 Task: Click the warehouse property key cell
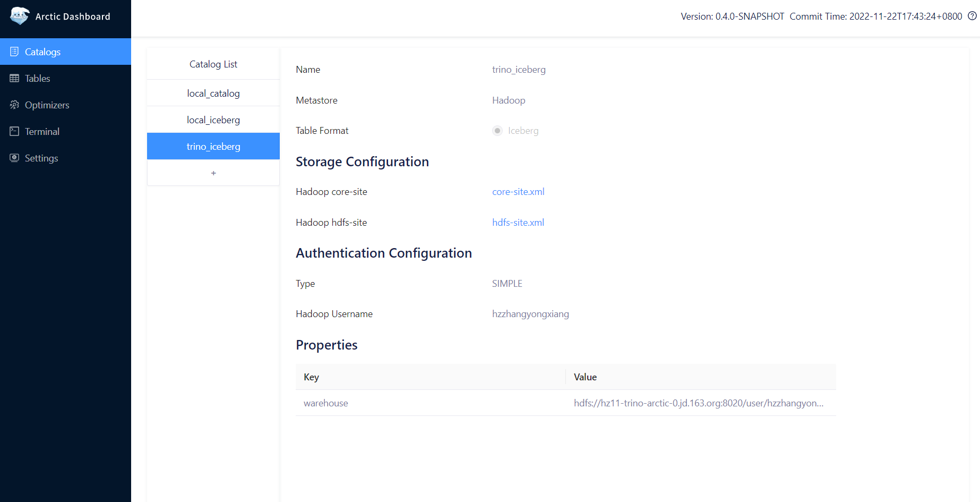(x=325, y=403)
